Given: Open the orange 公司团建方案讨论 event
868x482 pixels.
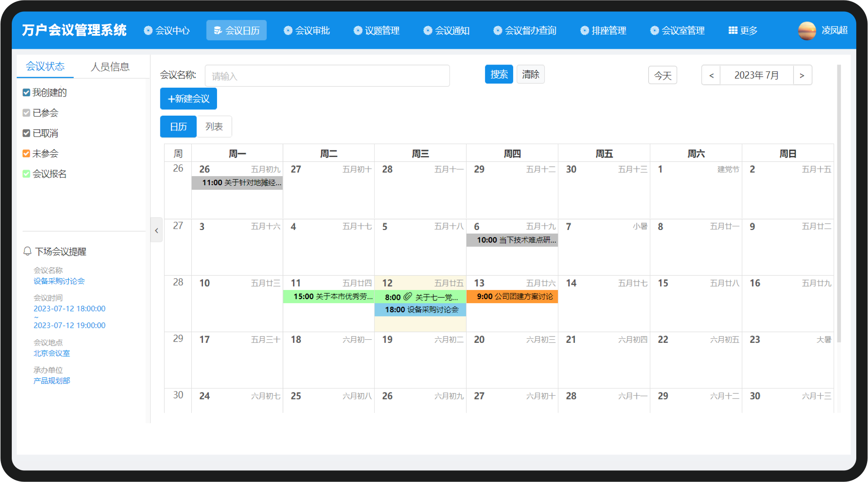Looking at the screenshot, I should pyautogui.click(x=512, y=296).
